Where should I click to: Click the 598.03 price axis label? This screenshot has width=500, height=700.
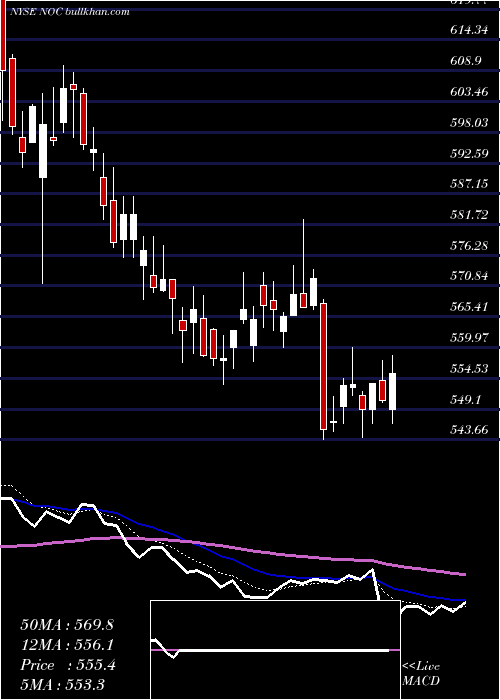[468, 122]
